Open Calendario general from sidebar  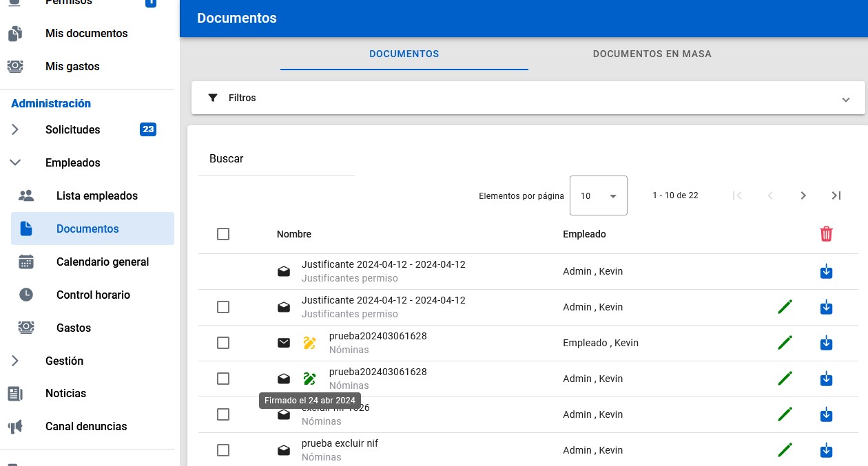(102, 262)
